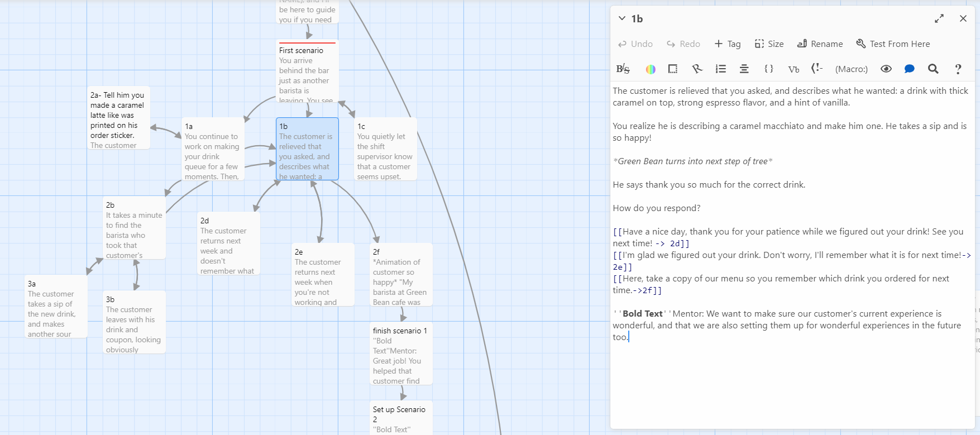Screen dimensions: 980x435
Task: Click Test From Here
Action: tap(893, 44)
